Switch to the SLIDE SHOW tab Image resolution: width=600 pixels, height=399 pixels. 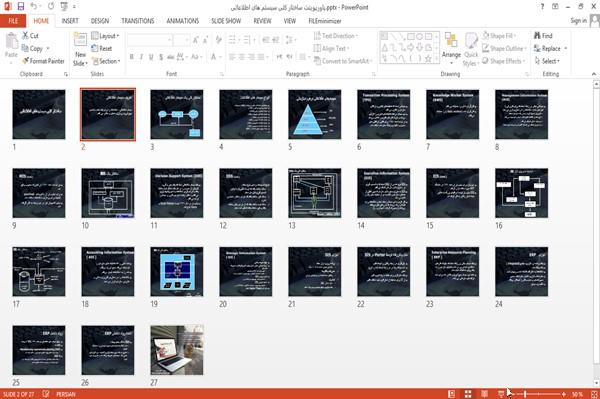(x=226, y=21)
